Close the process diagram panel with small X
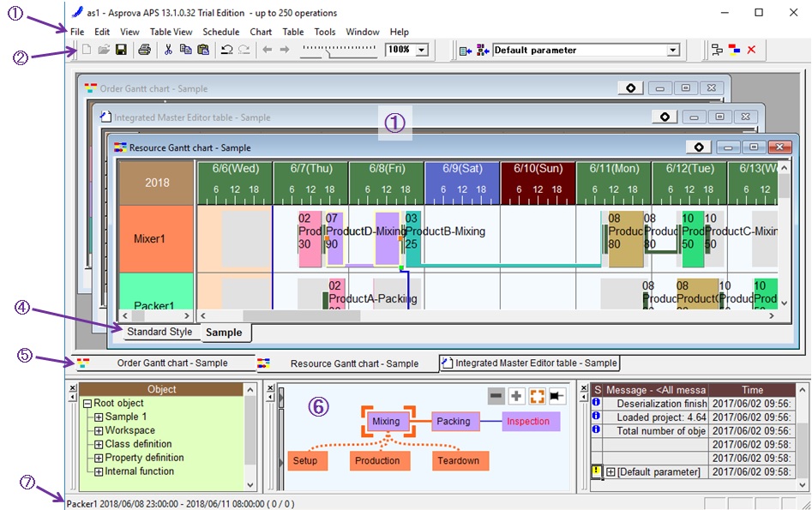 270,387
